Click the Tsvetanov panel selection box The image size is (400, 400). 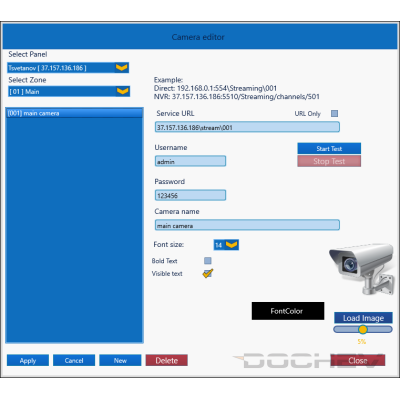(68, 68)
